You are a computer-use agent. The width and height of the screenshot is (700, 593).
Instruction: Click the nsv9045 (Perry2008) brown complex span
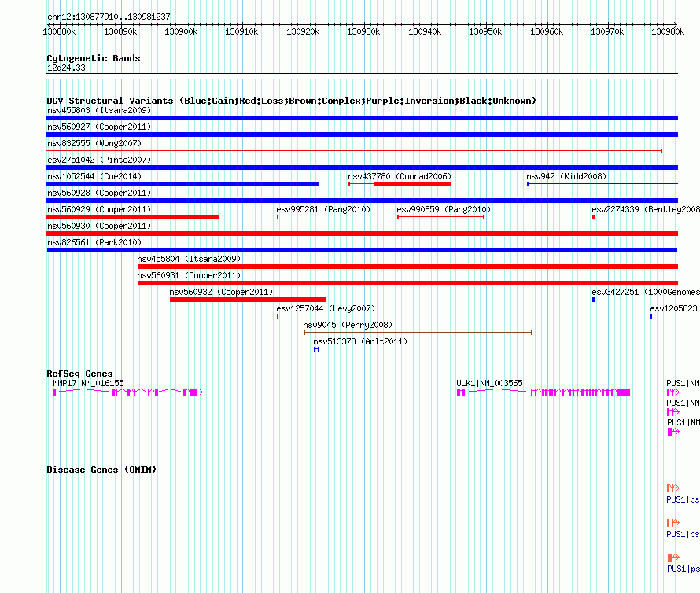(x=418, y=333)
